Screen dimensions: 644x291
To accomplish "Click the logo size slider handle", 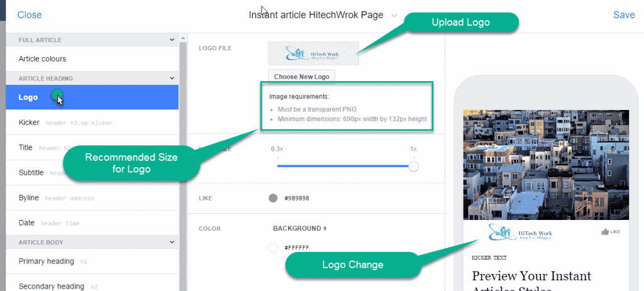I will [414, 166].
